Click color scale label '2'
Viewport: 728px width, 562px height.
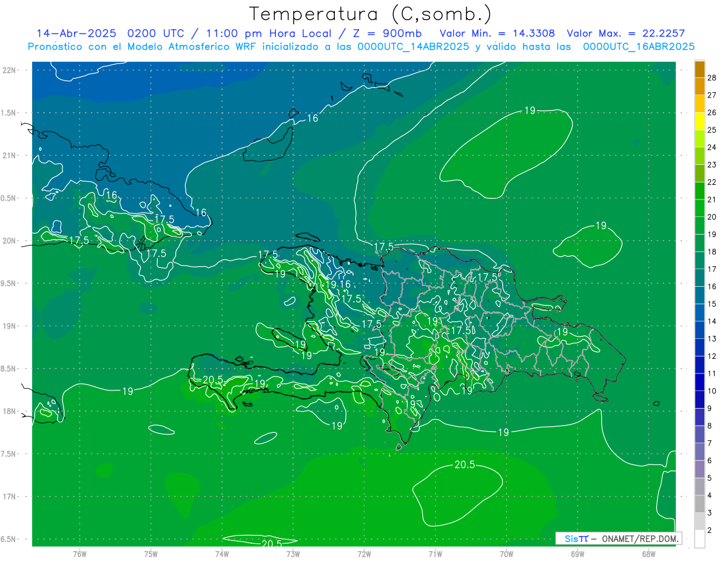pyautogui.click(x=711, y=530)
